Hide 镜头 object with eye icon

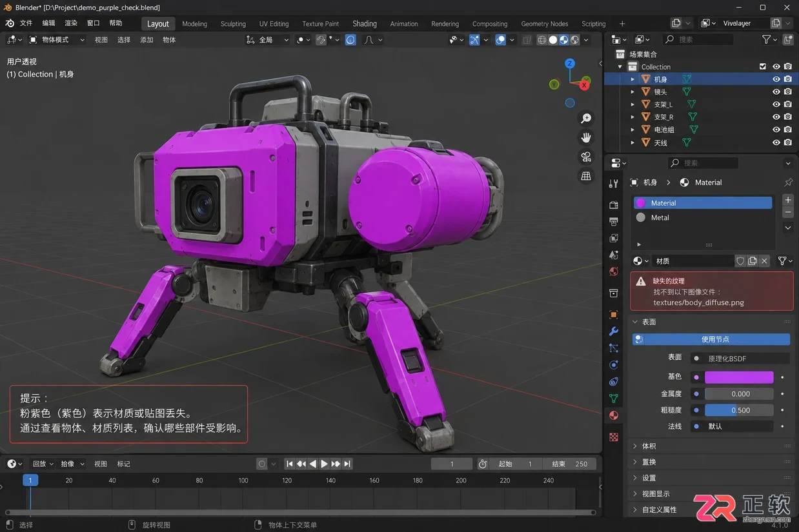click(776, 92)
